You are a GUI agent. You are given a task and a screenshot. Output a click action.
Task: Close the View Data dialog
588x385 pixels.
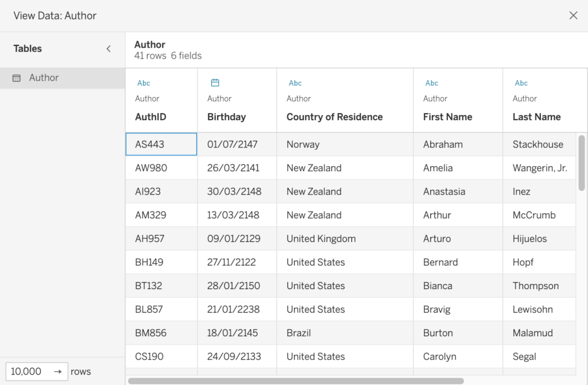tap(573, 16)
